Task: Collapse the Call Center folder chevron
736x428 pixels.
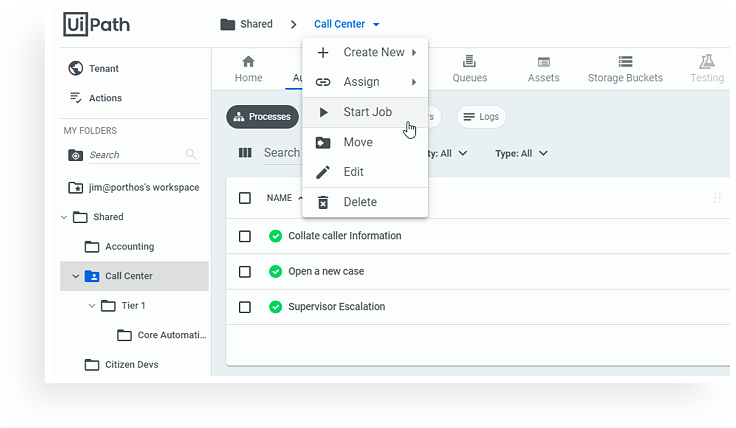Action: (x=76, y=276)
